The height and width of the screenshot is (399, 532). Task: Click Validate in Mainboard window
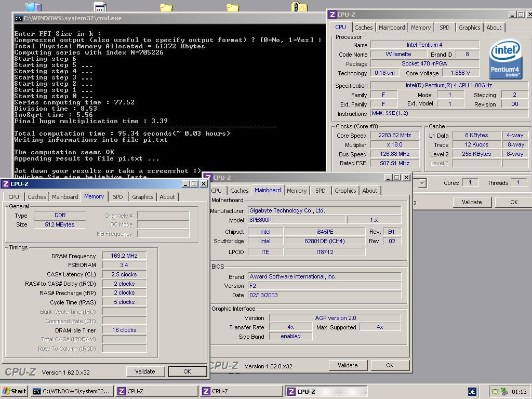[x=348, y=365]
